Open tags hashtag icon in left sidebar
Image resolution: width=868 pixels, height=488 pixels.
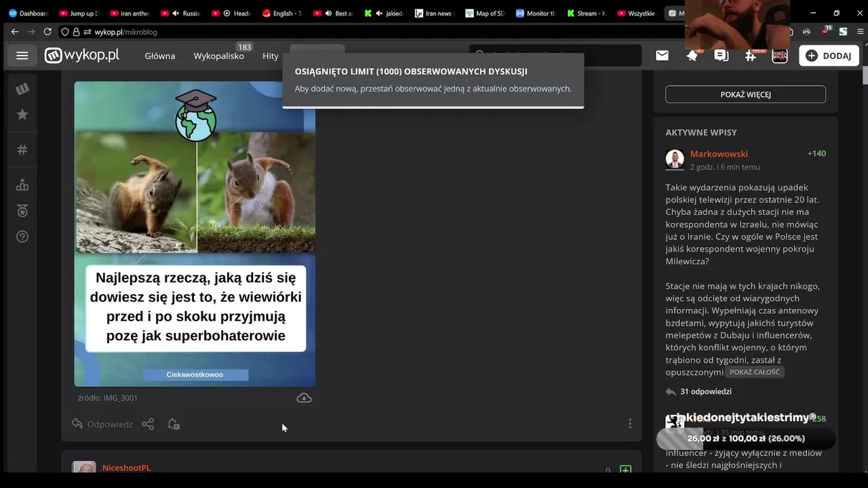22,150
